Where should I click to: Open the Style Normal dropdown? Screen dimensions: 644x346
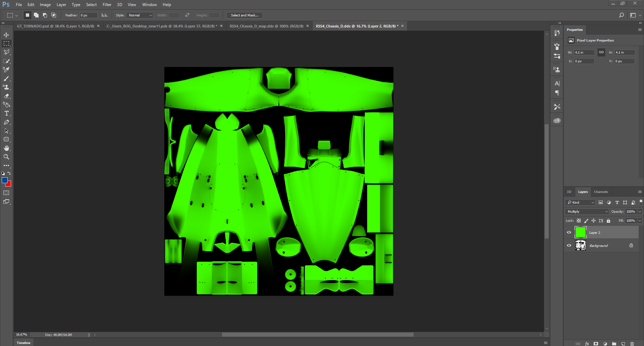140,15
